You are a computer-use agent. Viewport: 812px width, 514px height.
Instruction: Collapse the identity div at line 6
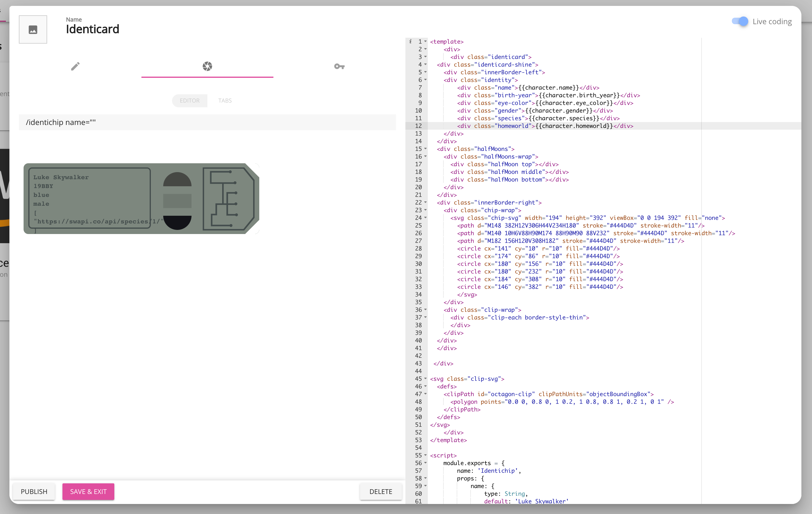(x=425, y=80)
